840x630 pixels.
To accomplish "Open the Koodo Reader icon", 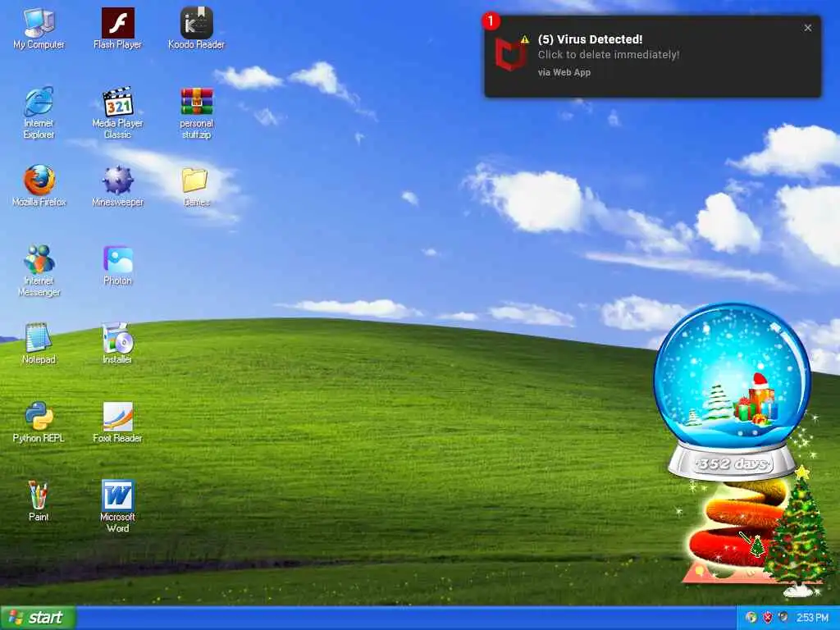I will click(196, 29).
